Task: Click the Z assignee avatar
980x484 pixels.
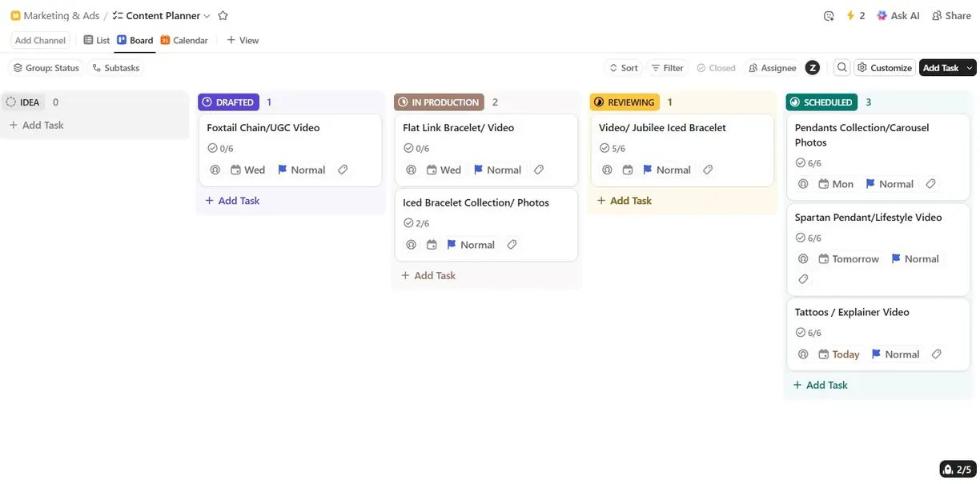Action: tap(813, 68)
